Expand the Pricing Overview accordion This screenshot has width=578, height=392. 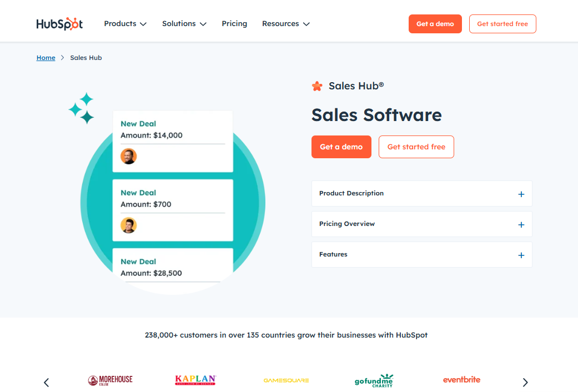click(x=421, y=224)
